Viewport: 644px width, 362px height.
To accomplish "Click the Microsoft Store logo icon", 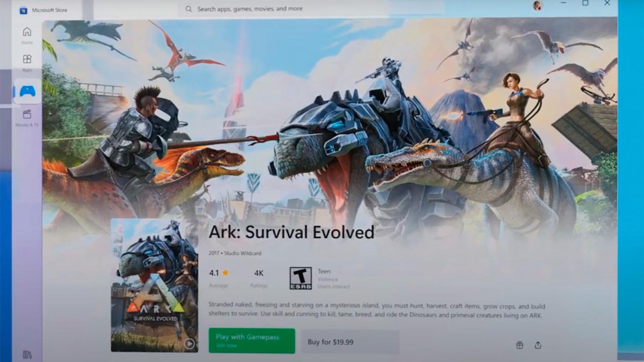I will pos(23,10).
